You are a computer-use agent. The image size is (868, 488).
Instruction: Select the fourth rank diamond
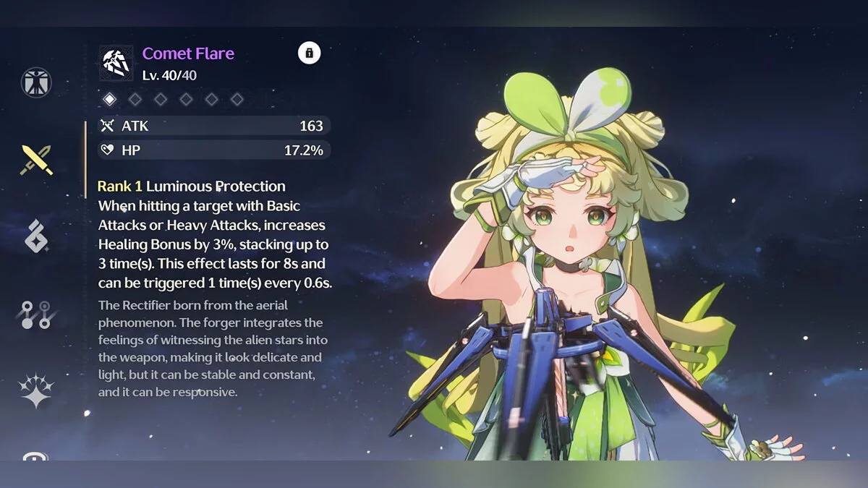pyautogui.click(x=186, y=99)
